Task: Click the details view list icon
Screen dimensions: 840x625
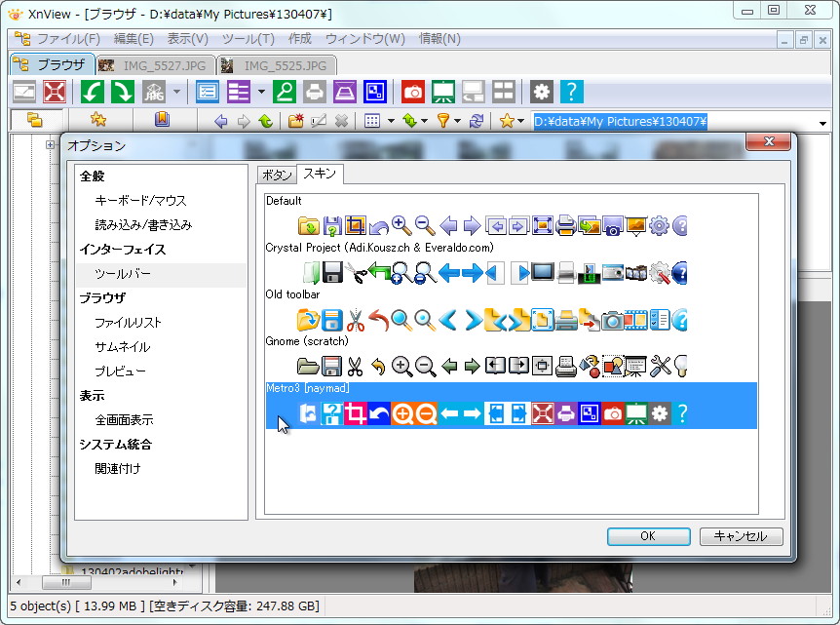Action: pos(208,93)
